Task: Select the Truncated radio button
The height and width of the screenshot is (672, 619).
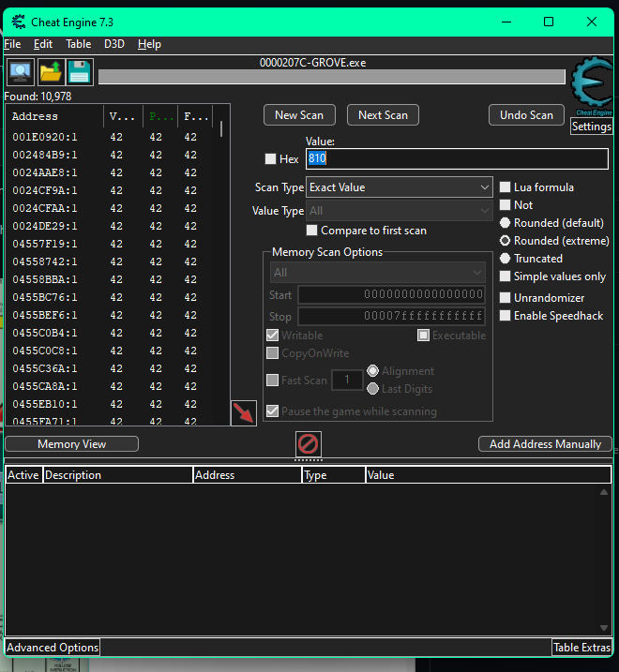Action: (x=506, y=259)
